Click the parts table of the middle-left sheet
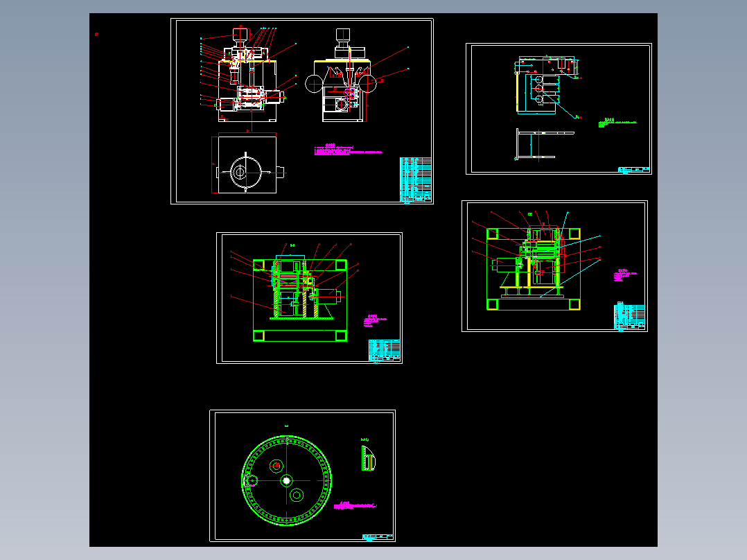 click(x=385, y=350)
